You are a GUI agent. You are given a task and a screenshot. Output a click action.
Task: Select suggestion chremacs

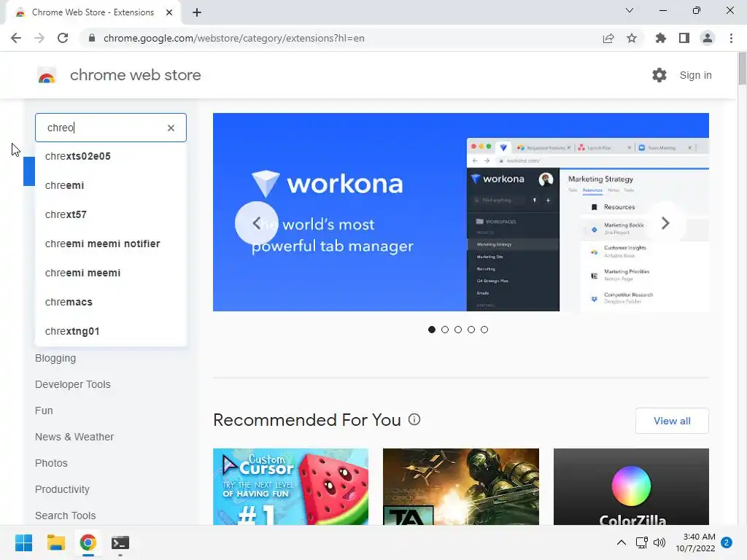coord(111,302)
